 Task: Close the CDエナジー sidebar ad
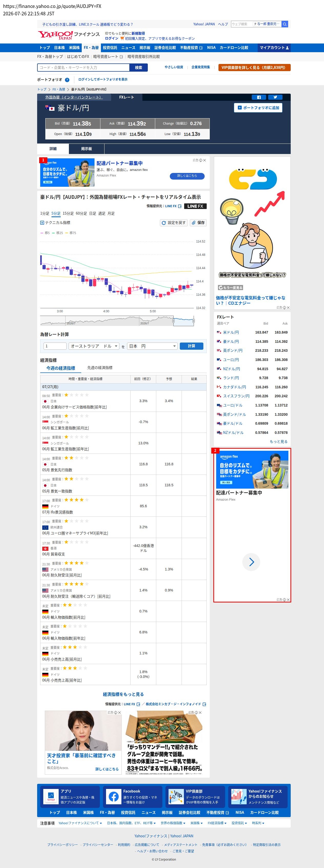coord(288,308)
